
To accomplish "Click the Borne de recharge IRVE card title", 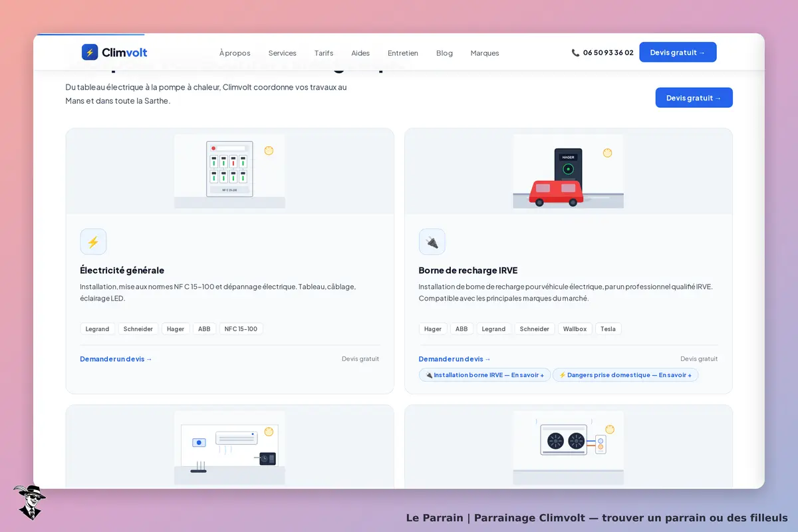I will [468, 270].
